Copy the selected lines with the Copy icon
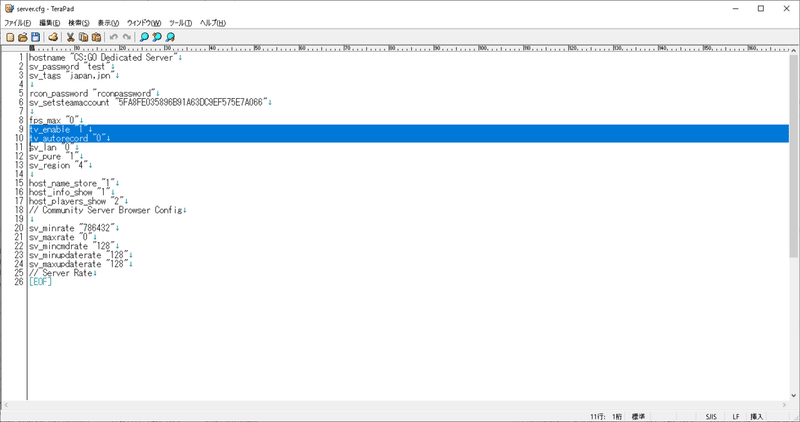The image size is (800, 422). 83,37
